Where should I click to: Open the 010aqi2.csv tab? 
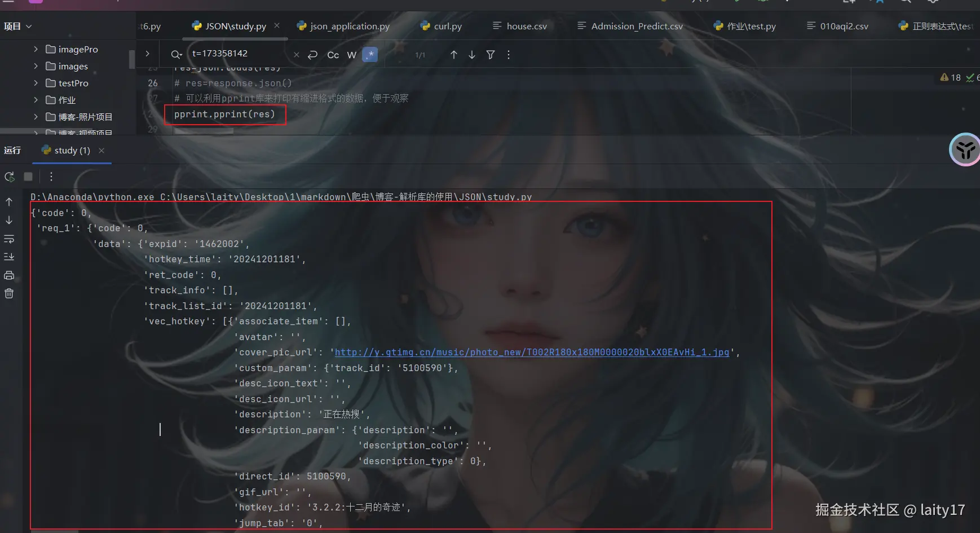pos(837,26)
